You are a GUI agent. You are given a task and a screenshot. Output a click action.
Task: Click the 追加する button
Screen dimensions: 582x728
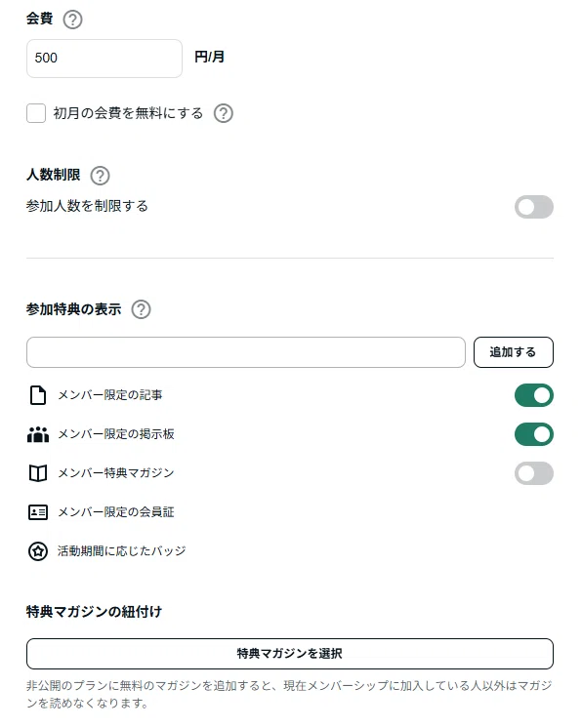coord(514,352)
